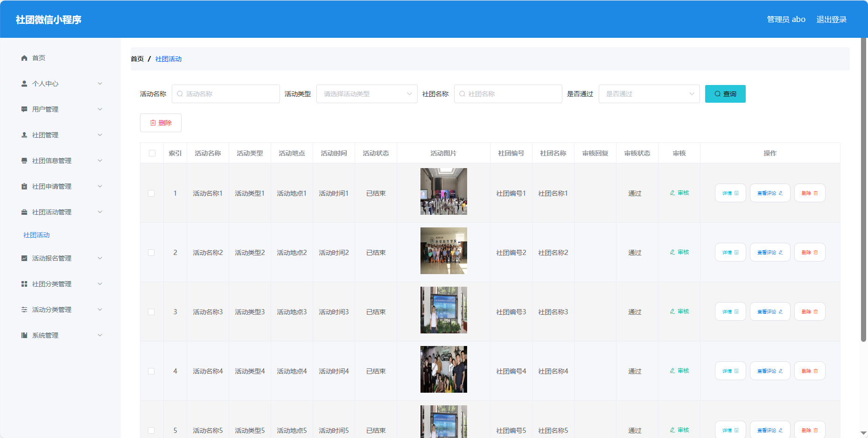The width and height of the screenshot is (868, 438).
Task: Click the chat icon beside 用户管理
Action: [x=24, y=109]
